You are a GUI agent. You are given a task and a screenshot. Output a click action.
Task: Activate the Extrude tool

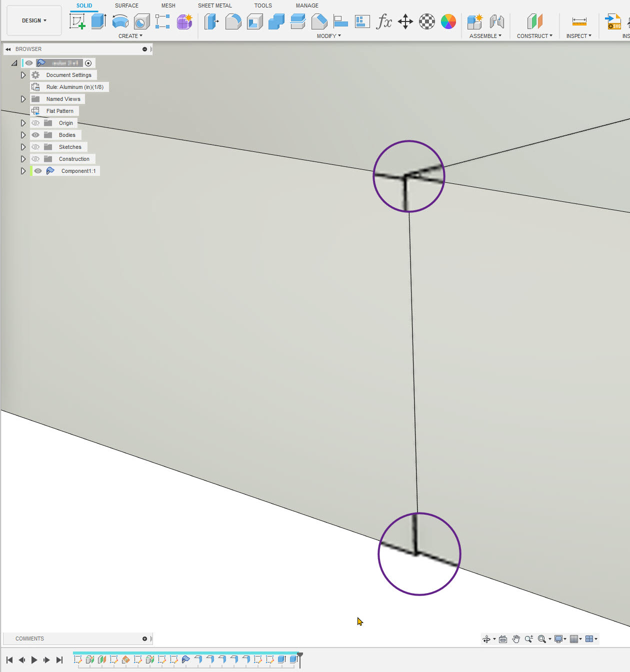click(98, 21)
